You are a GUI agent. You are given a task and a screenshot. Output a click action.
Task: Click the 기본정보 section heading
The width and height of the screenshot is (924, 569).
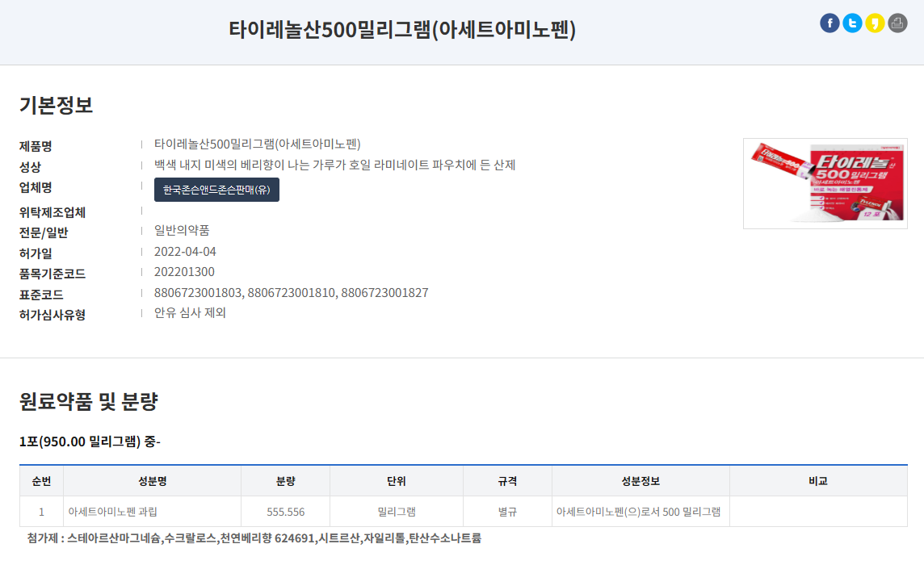(56, 105)
